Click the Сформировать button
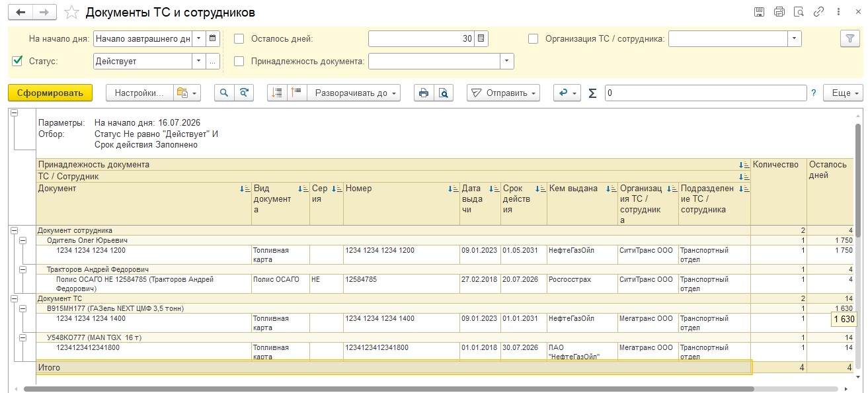Image resolution: width=868 pixels, height=393 pixels. 50,93
